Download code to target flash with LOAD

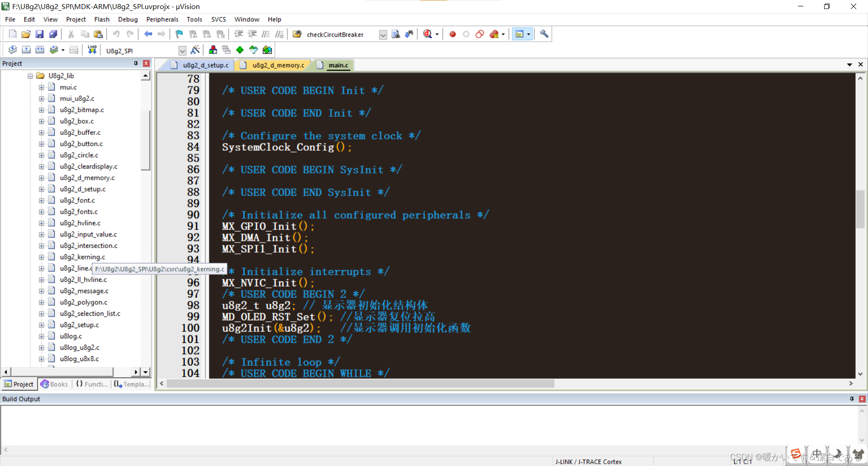[92, 50]
